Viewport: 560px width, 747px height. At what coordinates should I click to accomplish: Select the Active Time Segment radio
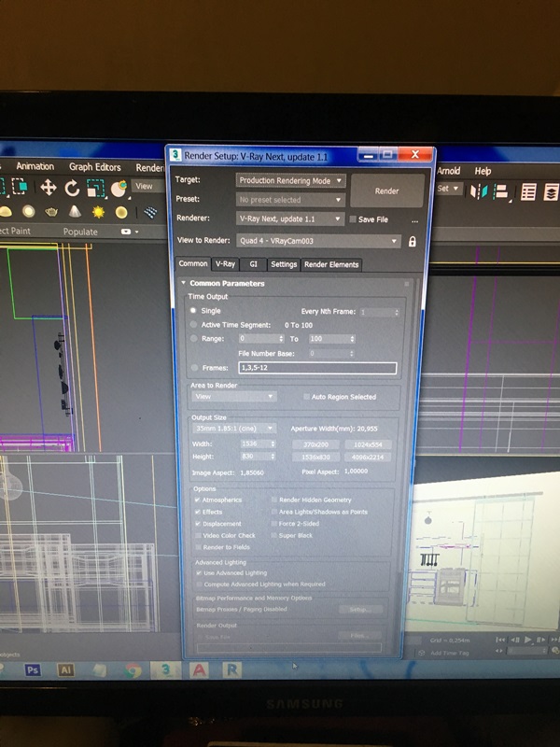click(x=193, y=324)
